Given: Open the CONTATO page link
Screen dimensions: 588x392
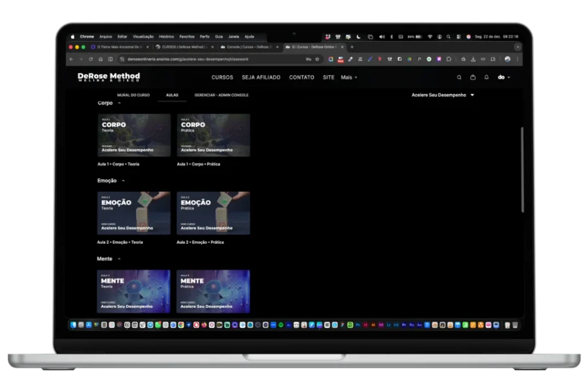Looking at the screenshot, I should pyautogui.click(x=301, y=77).
